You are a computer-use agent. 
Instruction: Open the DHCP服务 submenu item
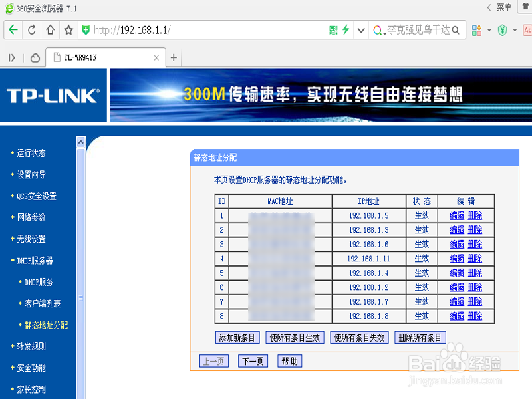point(39,282)
